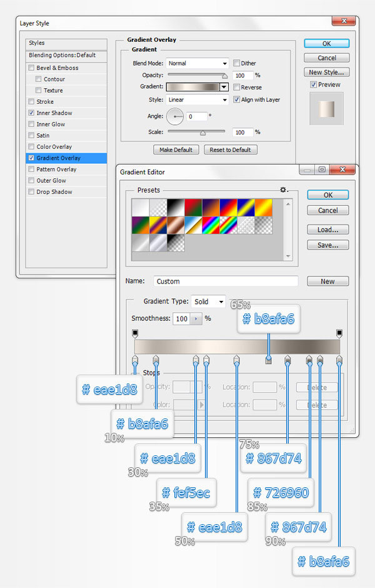Click the New gradient button

[327, 281]
